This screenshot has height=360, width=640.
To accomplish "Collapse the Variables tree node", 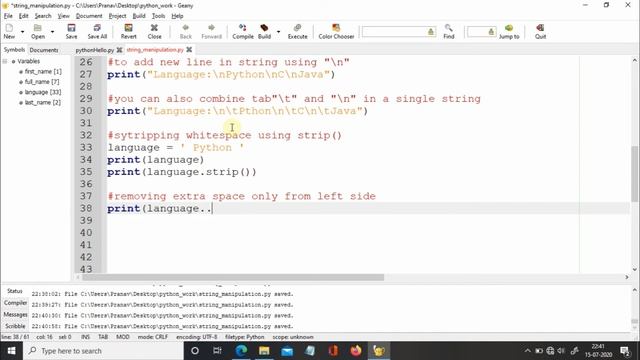I will 5,61.
